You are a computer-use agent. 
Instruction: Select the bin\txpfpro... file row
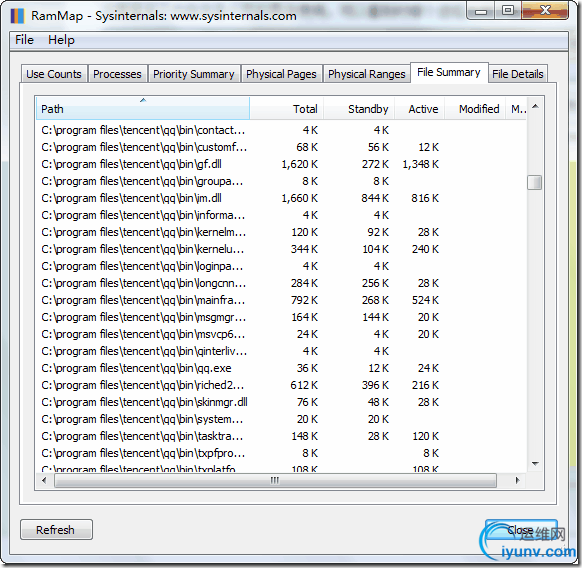coord(281,453)
